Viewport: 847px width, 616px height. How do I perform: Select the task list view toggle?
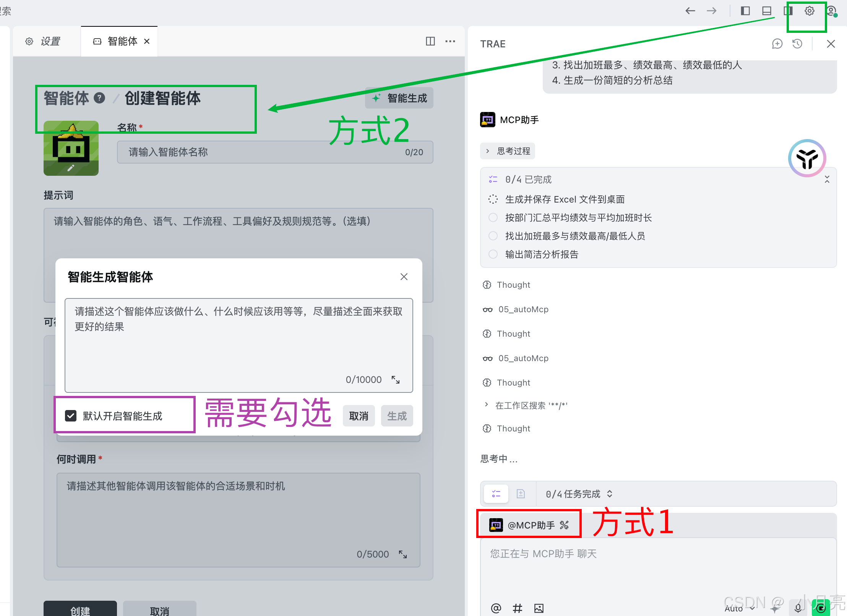coord(496,494)
